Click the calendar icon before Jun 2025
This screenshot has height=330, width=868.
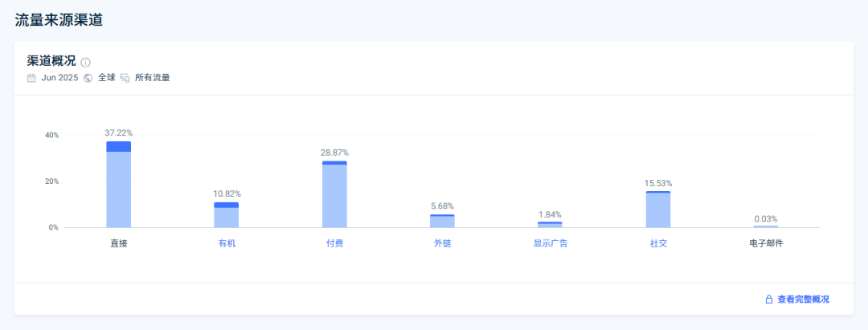pyautogui.click(x=31, y=78)
